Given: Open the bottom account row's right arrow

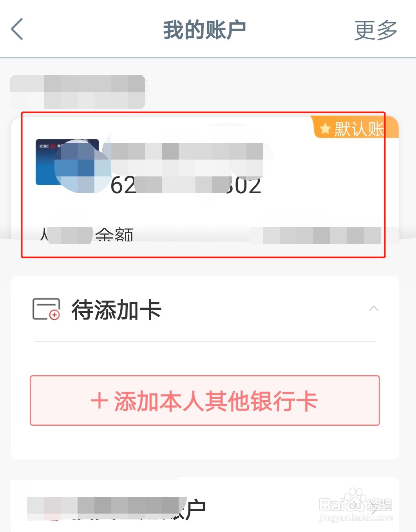Looking at the screenshot, I should pyautogui.click(x=375, y=509).
